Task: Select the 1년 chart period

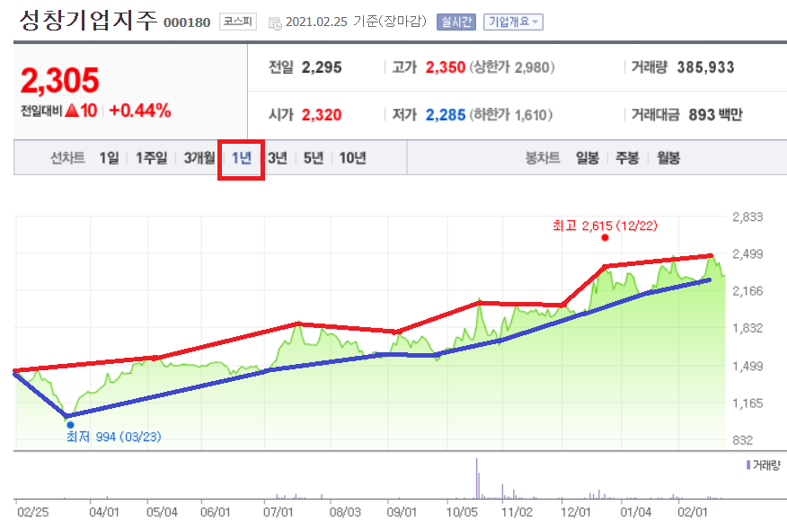Action: click(242, 158)
